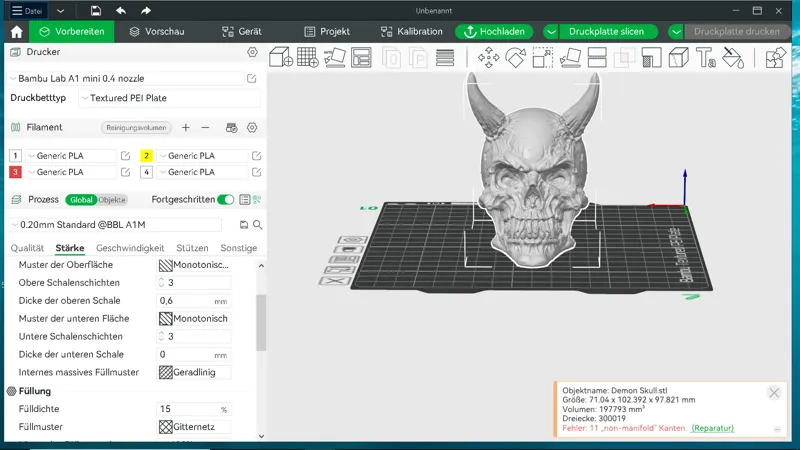Open the slice options arrow beside Druckplatte slicen
The width and height of the screenshot is (800, 450).
(x=551, y=32)
